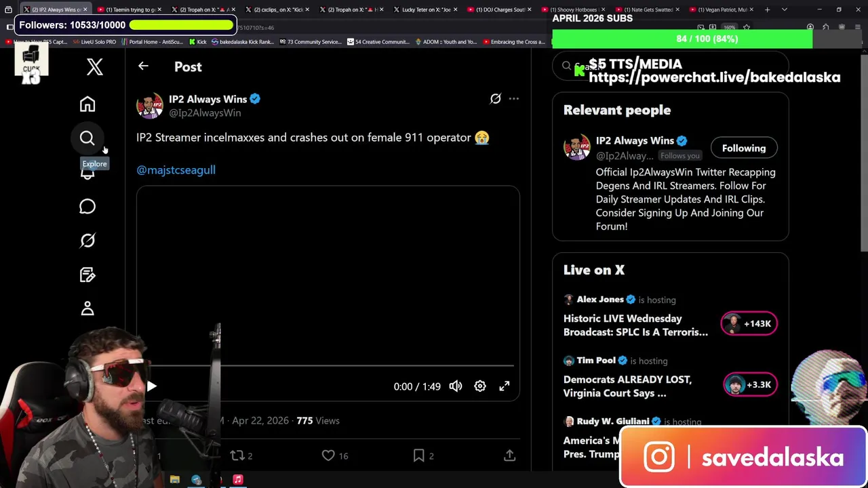868x488 pixels.
Task: Open Portal Home - AntiScu bookmark
Action: pos(153,42)
